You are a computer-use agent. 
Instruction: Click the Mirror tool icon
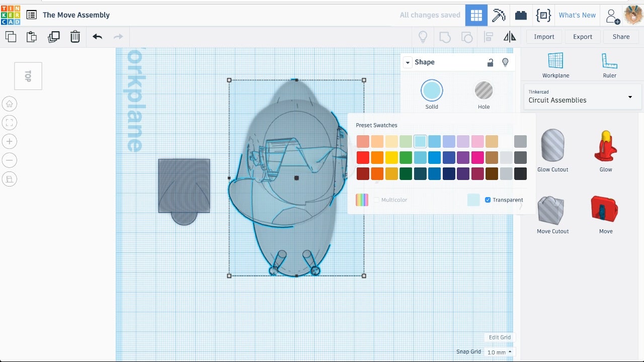pyautogui.click(x=510, y=37)
